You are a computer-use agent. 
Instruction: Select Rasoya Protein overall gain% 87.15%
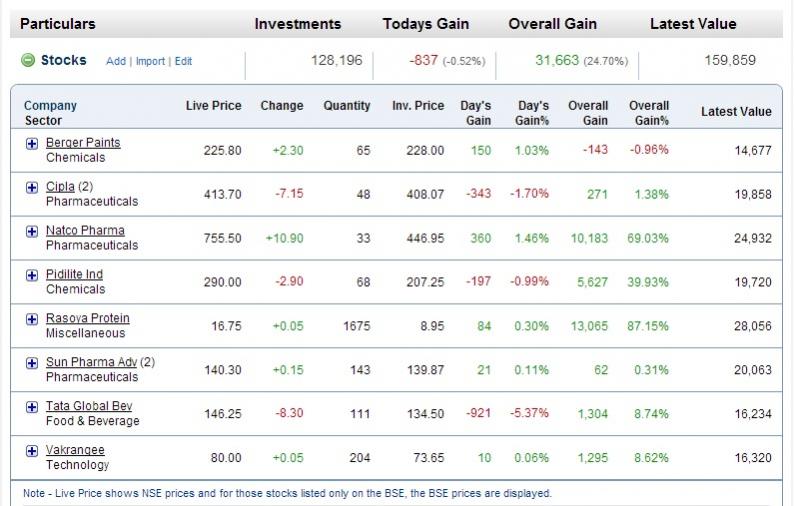648,326
